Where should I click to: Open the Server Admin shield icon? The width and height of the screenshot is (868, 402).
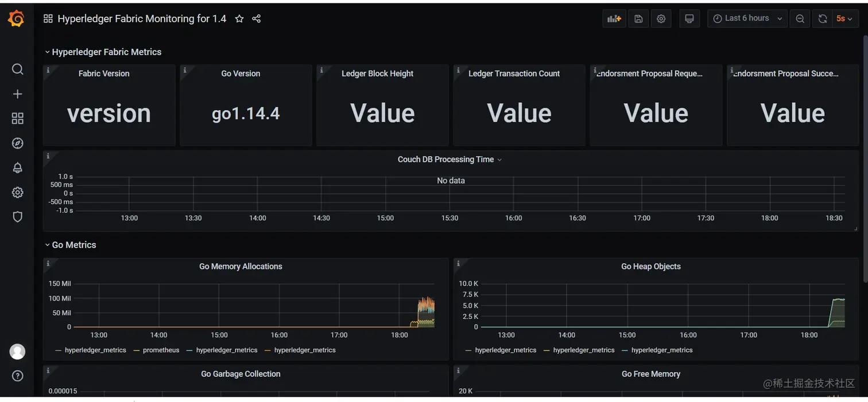coord(17,217)
